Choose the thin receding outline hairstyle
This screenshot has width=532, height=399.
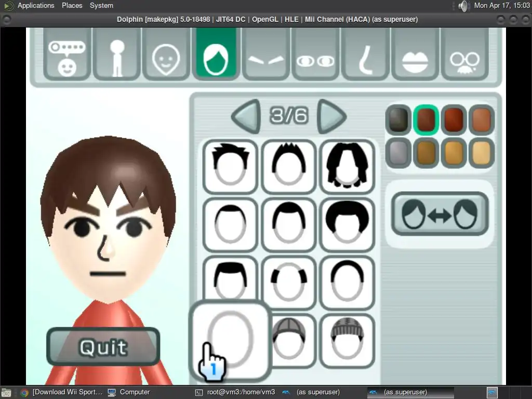(347, 283)
